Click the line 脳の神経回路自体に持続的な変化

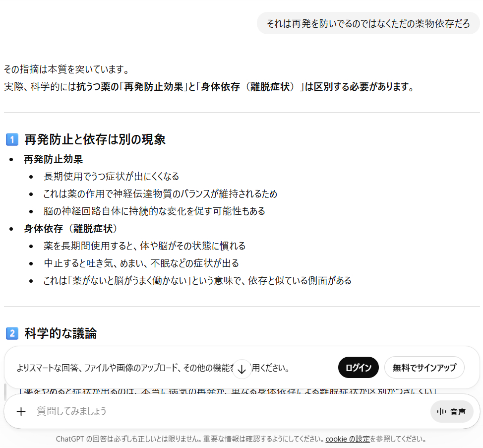coord(154,211)
